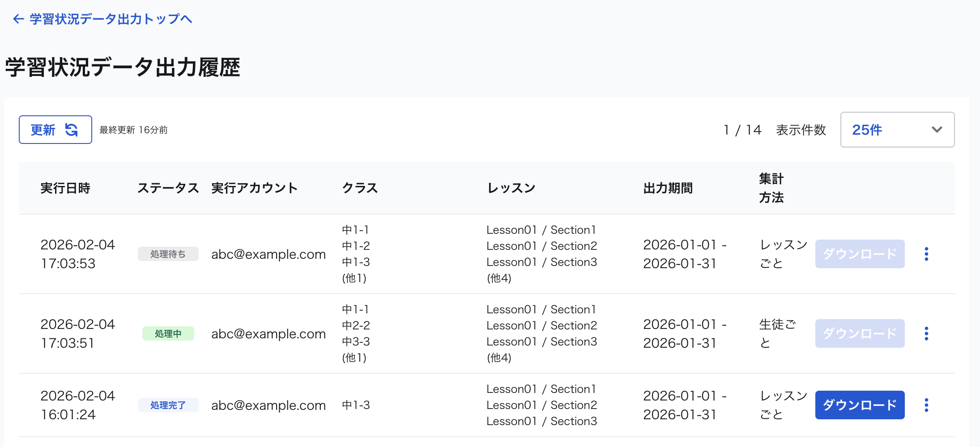This screenshot has height=447, width=980.
Task: Click the page indicator 1 / 14
Action: 743,130
